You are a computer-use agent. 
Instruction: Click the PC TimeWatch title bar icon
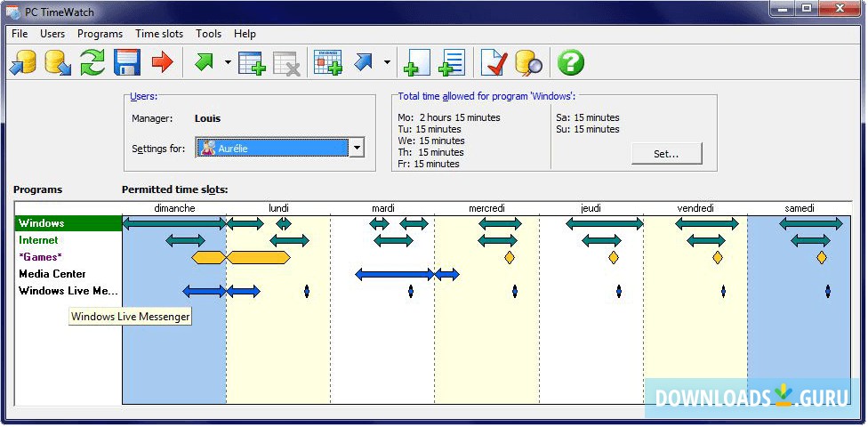click(x=12, y=11)
